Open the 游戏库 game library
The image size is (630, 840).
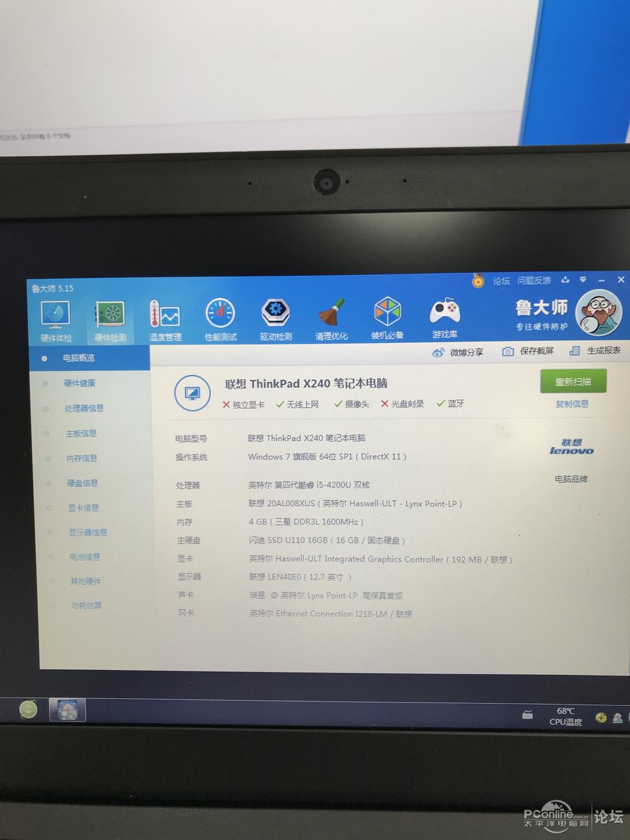445,318
